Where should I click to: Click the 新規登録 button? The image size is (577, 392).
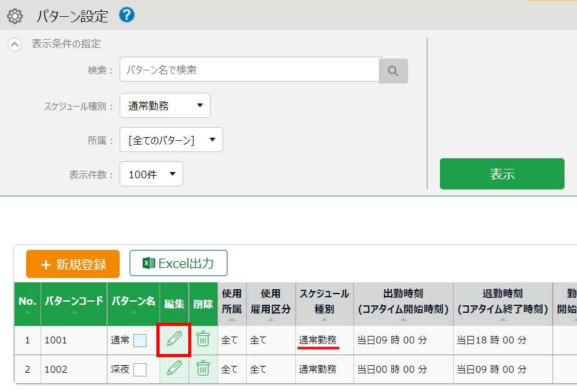click(73, 264)
